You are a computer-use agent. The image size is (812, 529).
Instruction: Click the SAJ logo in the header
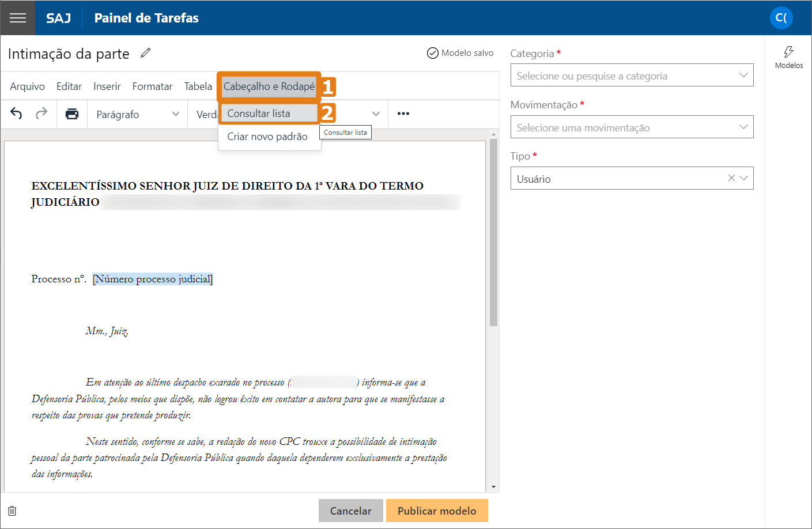point(58,18)
